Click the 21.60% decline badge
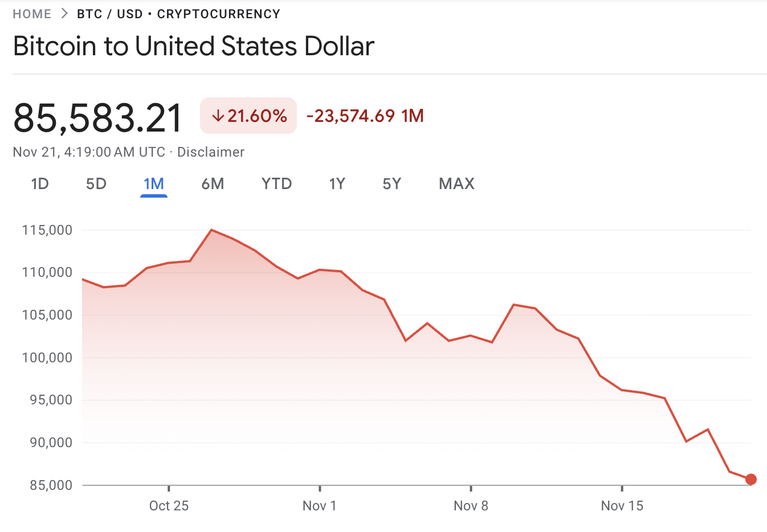This screenshot has width=767, height=532. pyautogui.click(x=248, y=115)
